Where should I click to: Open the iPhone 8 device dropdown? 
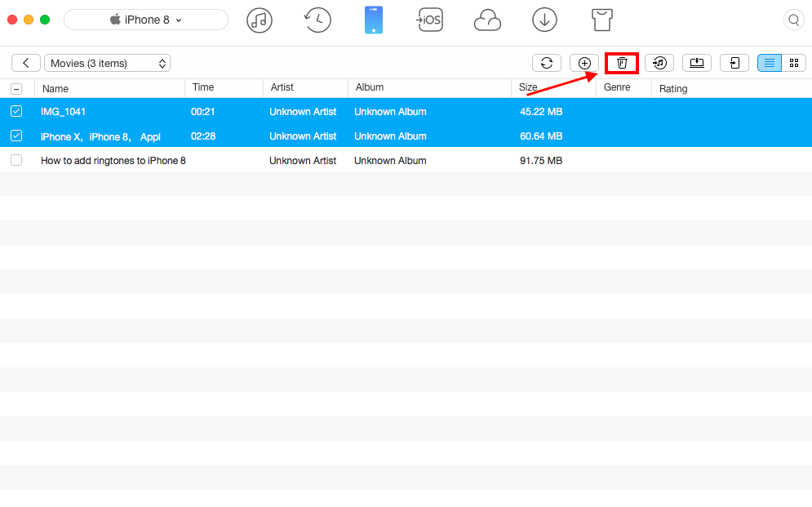click(x=146, y=20)
